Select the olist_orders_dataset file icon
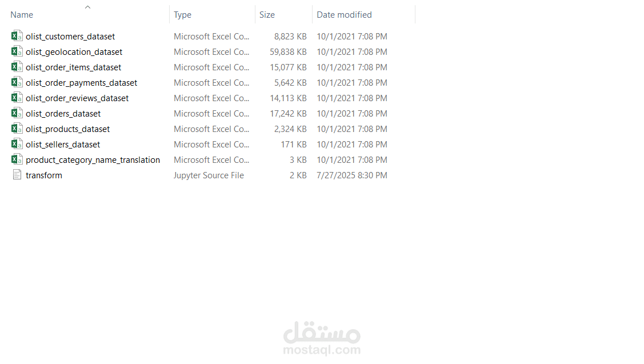The height and width of the screenshot is (364, 644). [17, 113]
